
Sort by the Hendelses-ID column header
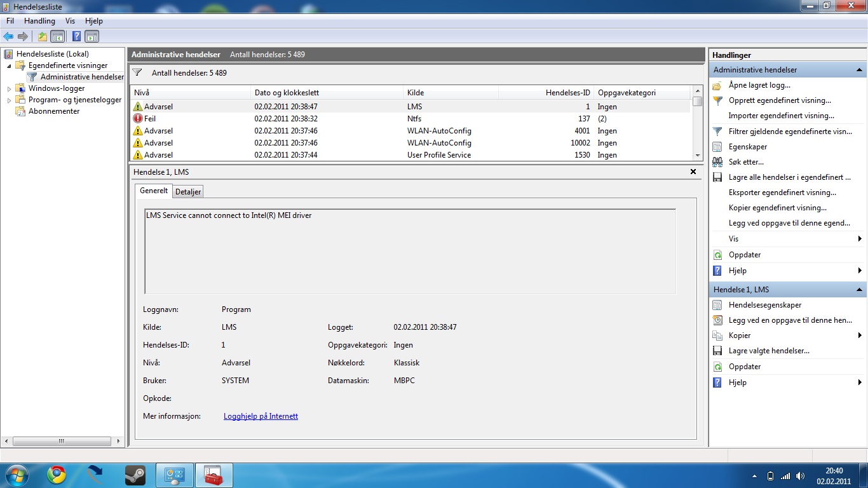point(567,93)
